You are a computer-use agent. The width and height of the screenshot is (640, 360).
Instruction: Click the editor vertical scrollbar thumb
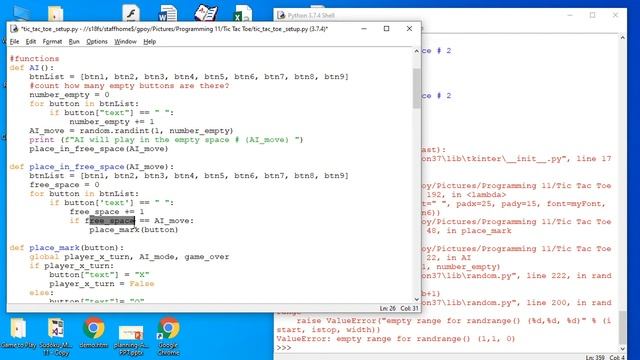click(x=416, y=88)
